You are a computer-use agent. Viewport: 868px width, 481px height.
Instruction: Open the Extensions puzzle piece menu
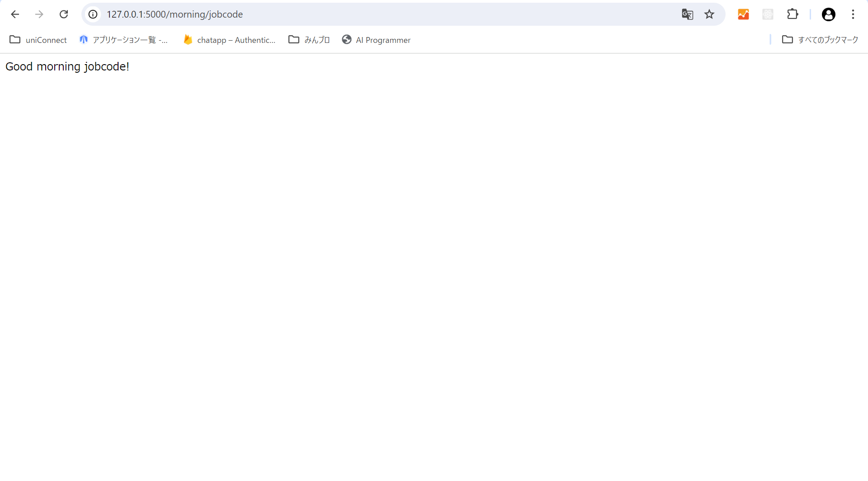pos(792,14)
